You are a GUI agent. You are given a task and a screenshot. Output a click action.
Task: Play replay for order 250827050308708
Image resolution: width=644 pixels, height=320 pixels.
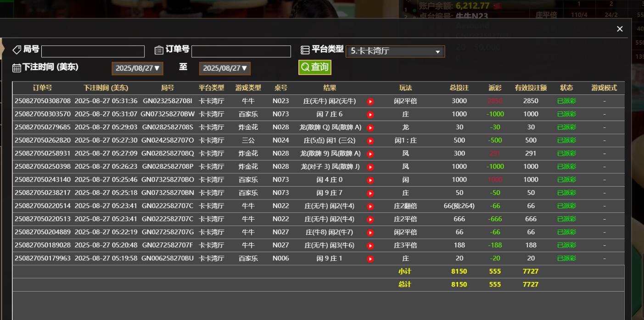(370, 101)
